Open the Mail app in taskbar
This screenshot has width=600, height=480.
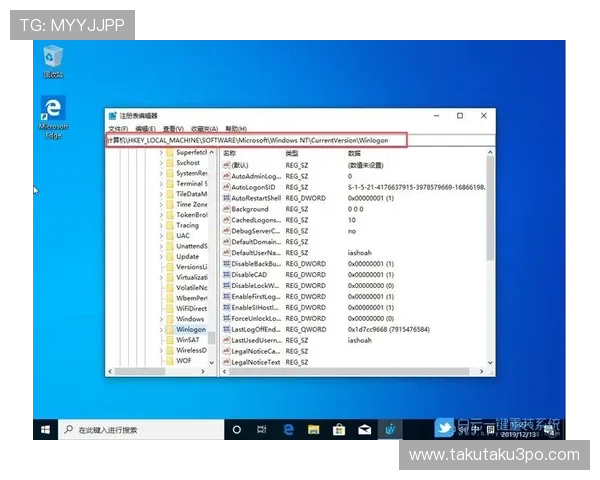click(365, 429)
